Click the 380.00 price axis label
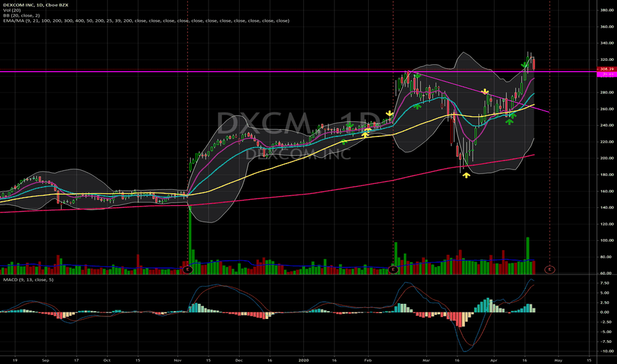Viewport: 617px width, 364px height. [x=607, y=10]
